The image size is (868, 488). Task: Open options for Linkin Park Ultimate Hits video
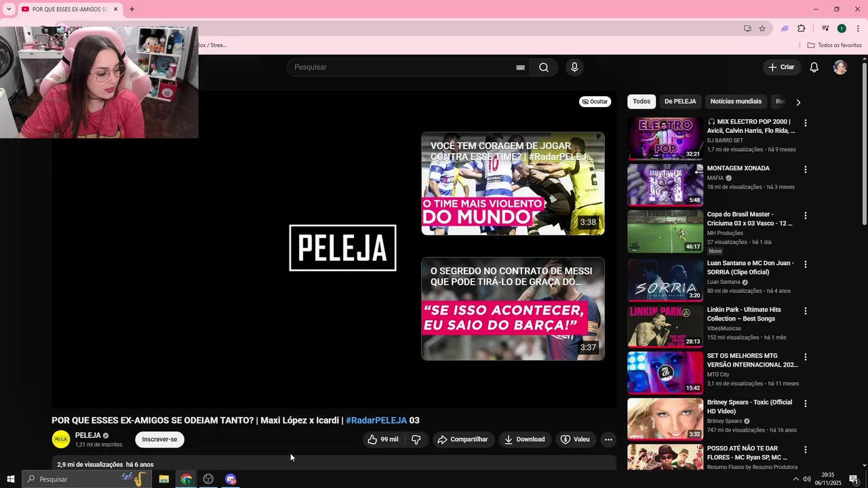coord(806,311)
